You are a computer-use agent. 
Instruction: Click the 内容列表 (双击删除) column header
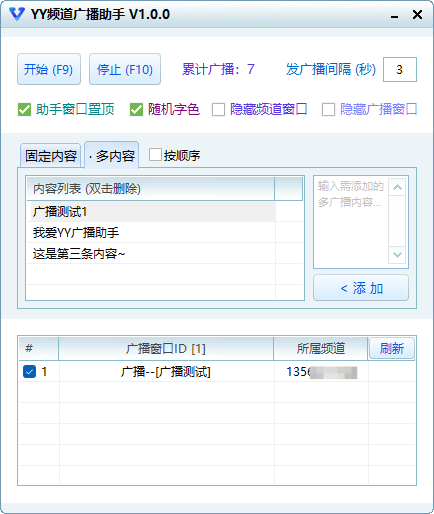[150, 189]
